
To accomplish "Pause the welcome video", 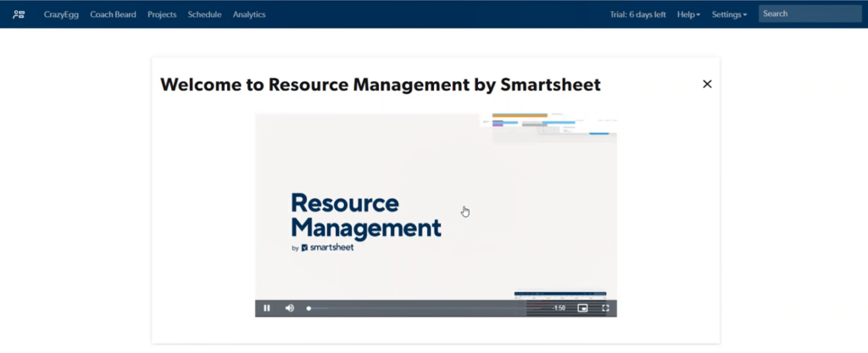I will (x=266, y=308).
